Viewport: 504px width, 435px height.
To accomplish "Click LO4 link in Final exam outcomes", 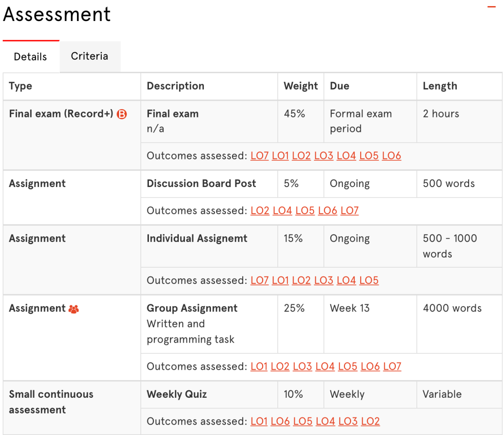I will [346, 156].
